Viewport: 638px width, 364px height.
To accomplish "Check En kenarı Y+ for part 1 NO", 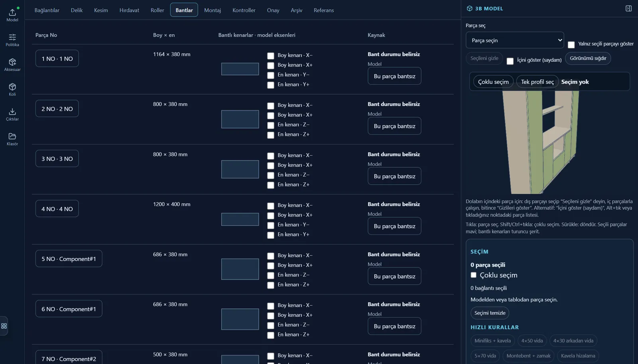I will 270,85.
